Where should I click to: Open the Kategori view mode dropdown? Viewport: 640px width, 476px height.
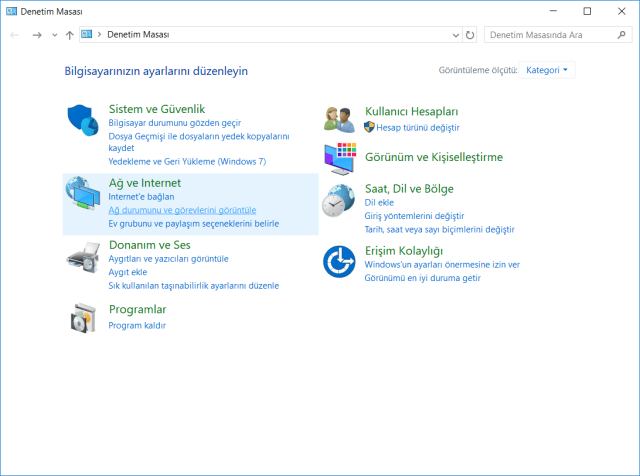[x=547, y=70]
